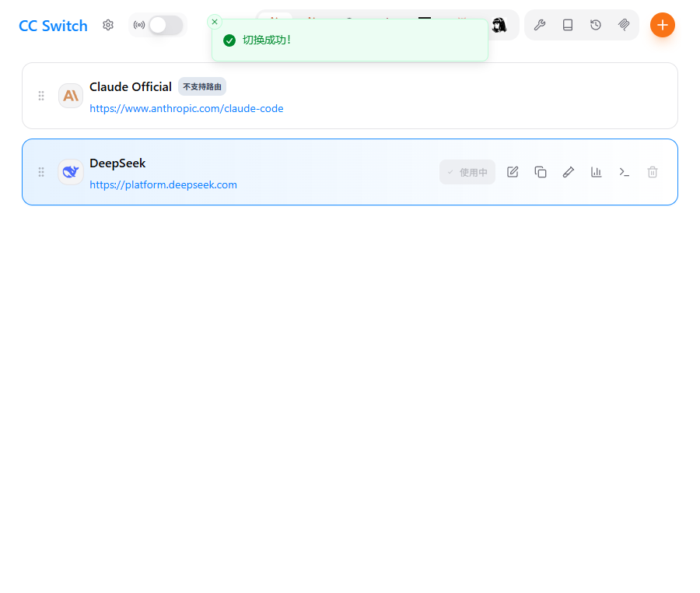Open the platform.deepseek.com link

tap(163, 185)
